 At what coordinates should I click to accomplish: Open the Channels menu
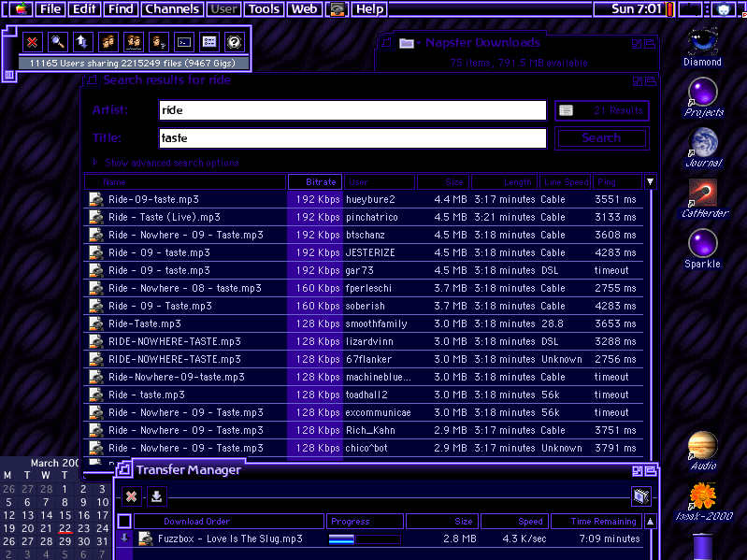click(x=171, y=9)
